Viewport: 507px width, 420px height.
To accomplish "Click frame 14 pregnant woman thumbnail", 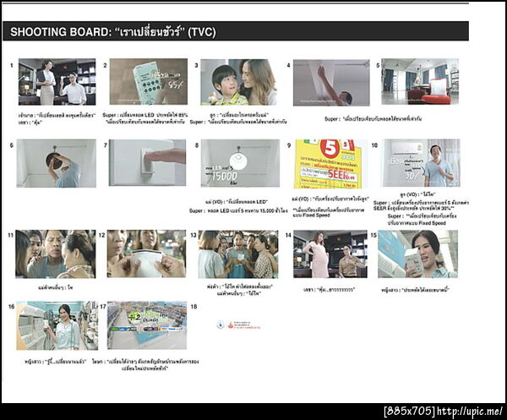I will pyautogui.click(x=330, y=254).
